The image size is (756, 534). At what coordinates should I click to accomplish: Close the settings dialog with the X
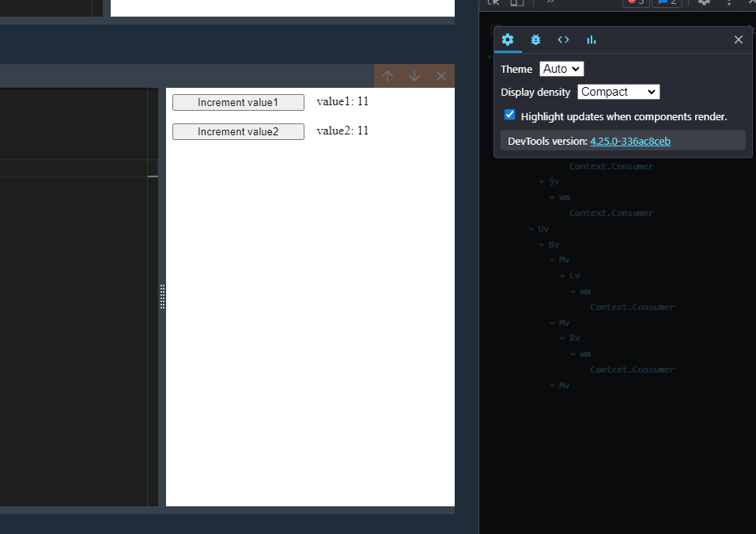pos(738,40)
